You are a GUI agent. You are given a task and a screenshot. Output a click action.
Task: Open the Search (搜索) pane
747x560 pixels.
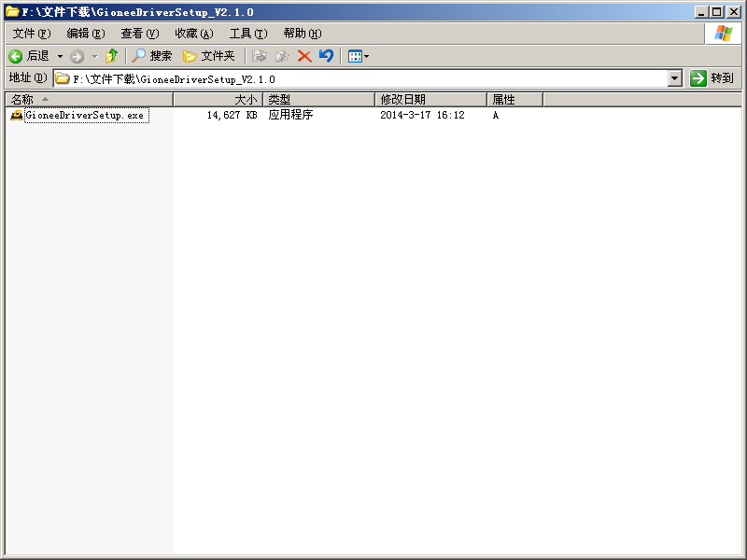click(x=151, y=56)
